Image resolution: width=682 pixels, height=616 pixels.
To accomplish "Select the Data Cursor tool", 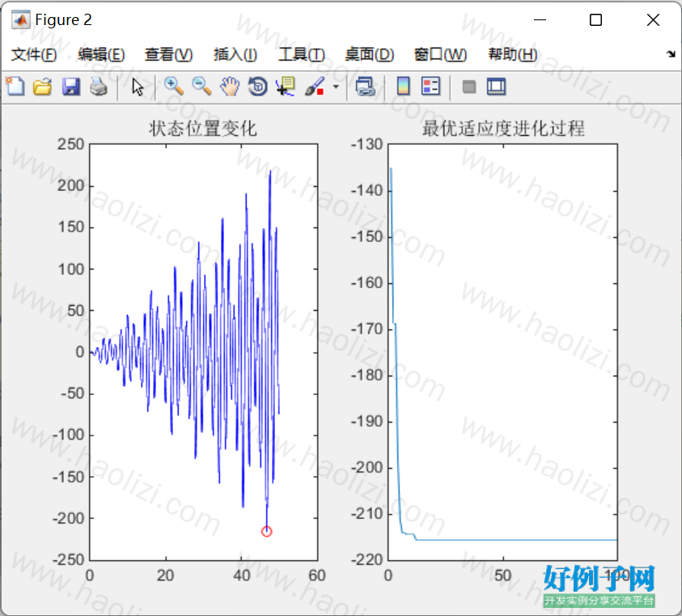I will point(286,86).
